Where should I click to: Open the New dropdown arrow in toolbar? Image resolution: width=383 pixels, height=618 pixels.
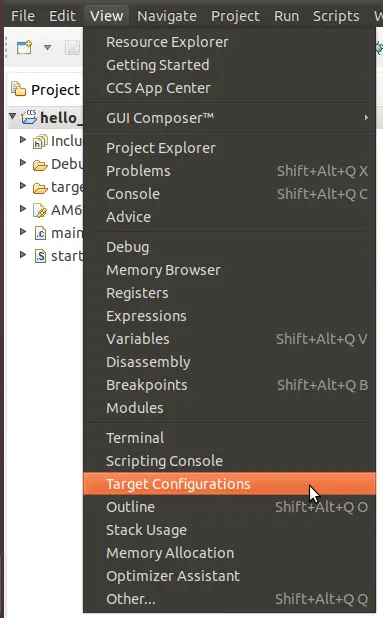tap(48, 48)
